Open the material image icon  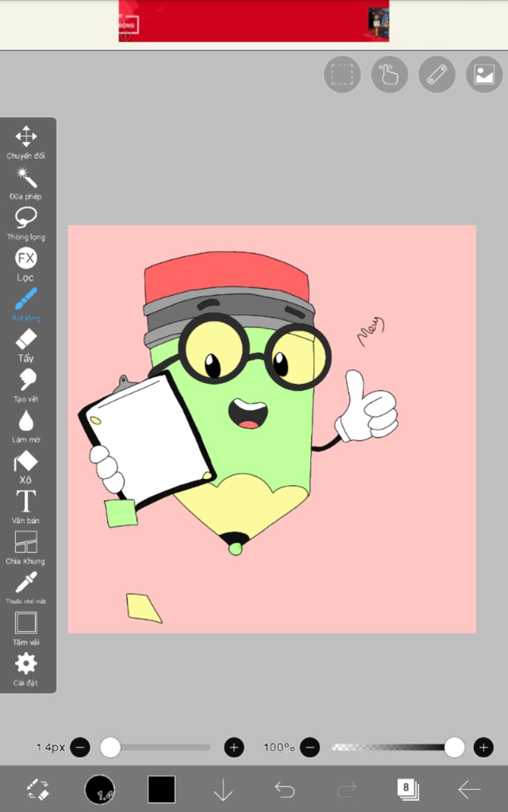484,74
